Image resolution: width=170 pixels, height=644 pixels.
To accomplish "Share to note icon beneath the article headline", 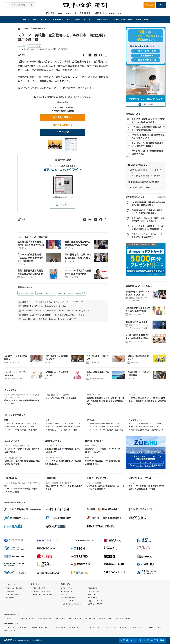I will coord(90,55).
